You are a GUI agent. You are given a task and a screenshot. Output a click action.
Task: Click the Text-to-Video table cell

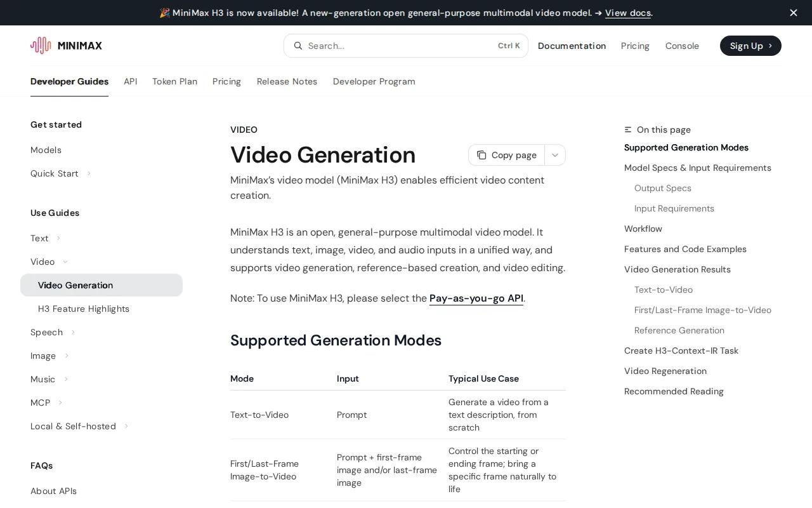[259, 415]
